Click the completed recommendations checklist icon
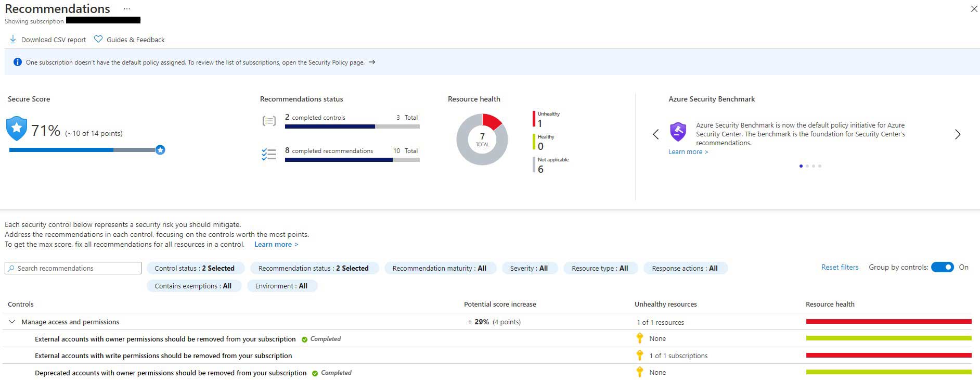This screenshot has width=980, height=380. coord(269,155)
